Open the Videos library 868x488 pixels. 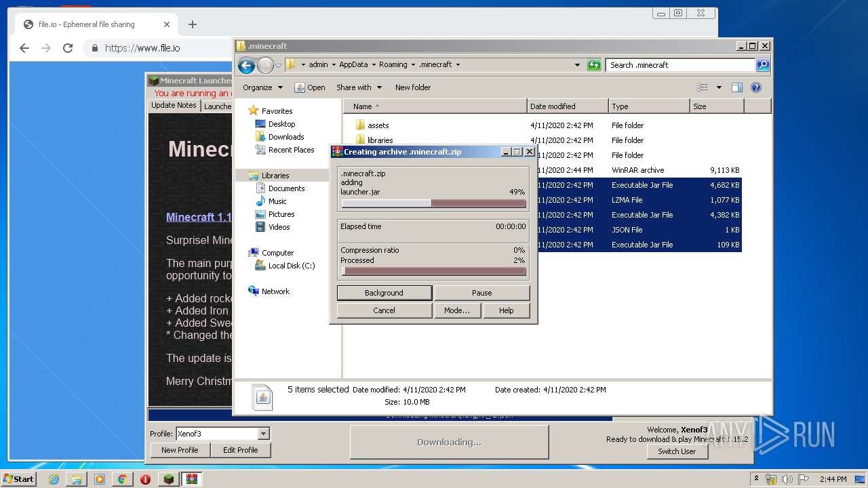(x=273, y=227)
